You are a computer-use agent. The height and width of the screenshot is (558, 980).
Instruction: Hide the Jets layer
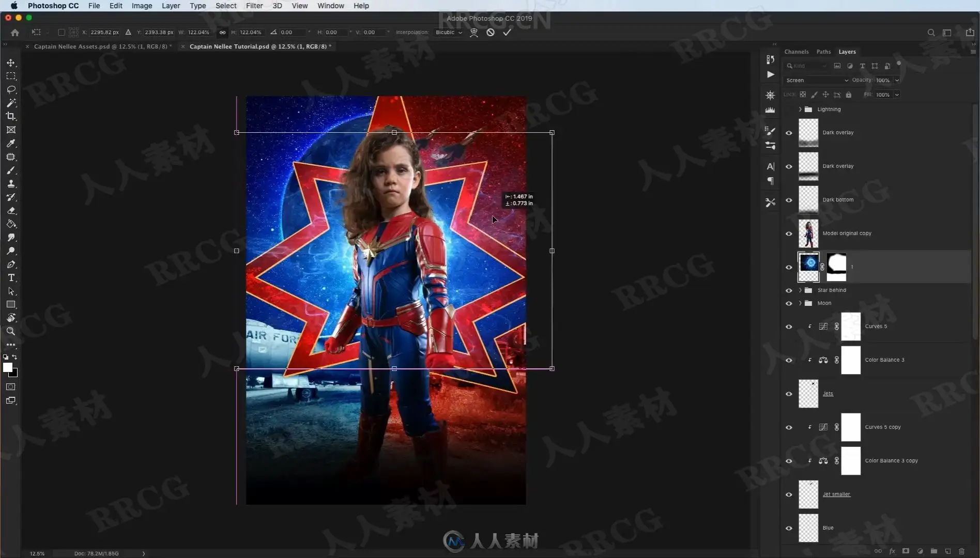[789, 394]
